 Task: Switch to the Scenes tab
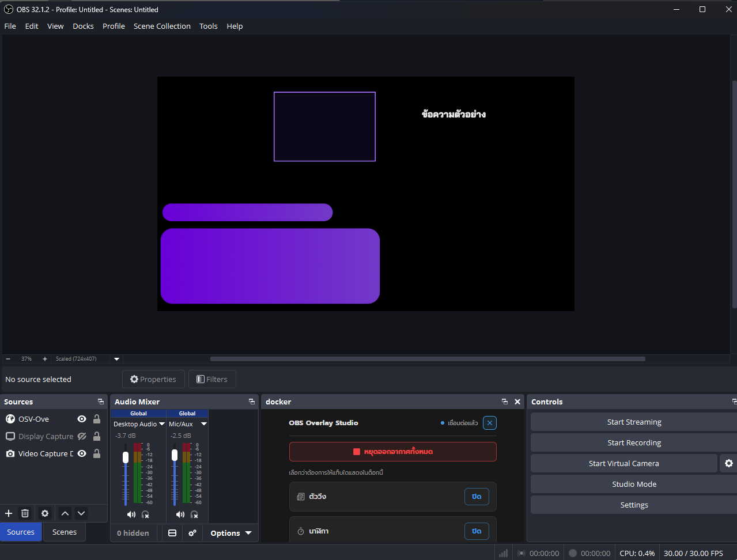pyautogui.click(x=65, y=532)
